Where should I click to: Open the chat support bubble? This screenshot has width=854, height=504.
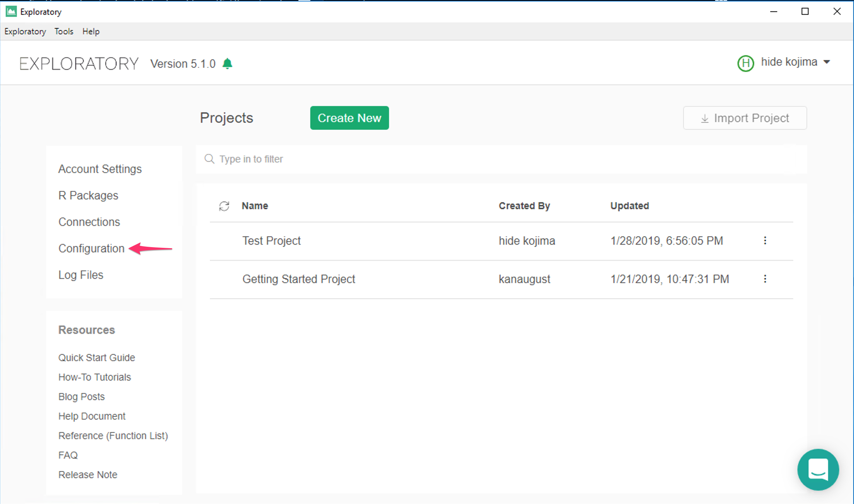[x=818, y=469]
